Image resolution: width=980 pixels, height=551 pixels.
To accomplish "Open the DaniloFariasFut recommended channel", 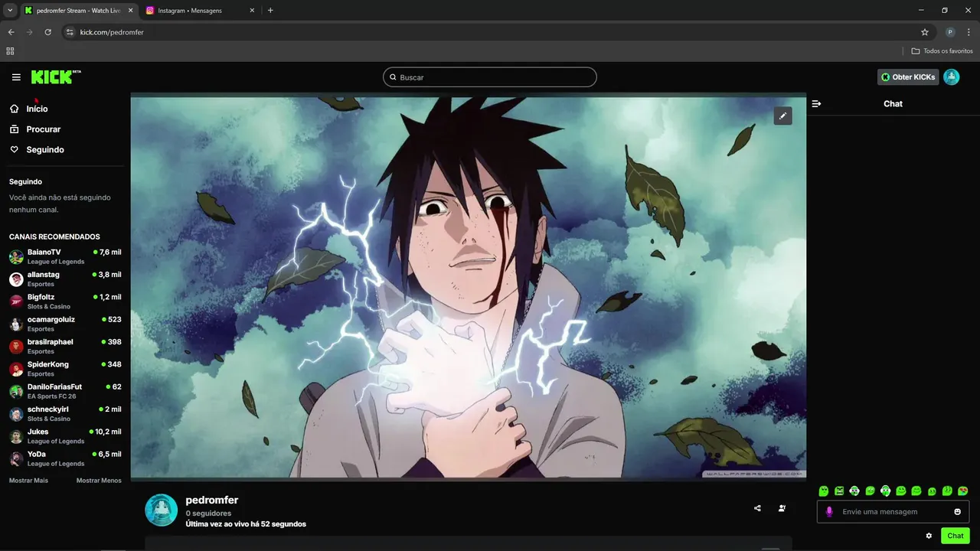I will point(65,391).
